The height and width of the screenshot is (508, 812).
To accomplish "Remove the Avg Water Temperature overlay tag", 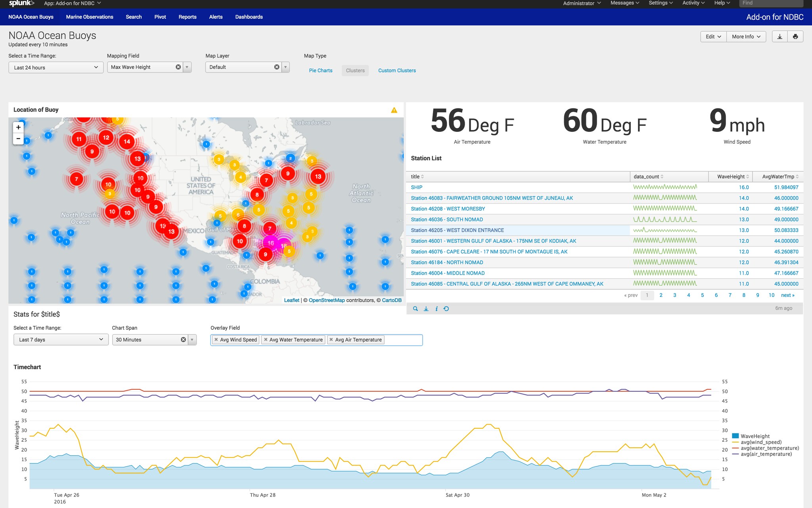I will pyautogui.click(x=266, y=340).
